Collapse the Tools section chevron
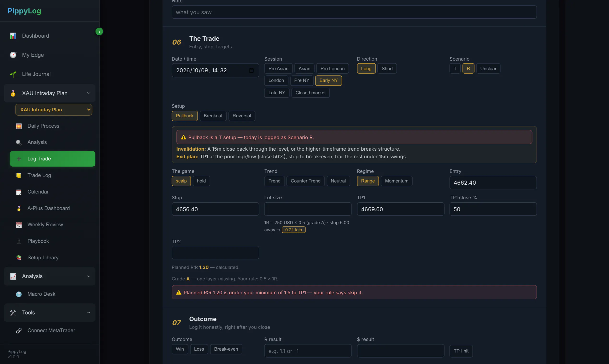 (x=89, y=313)
